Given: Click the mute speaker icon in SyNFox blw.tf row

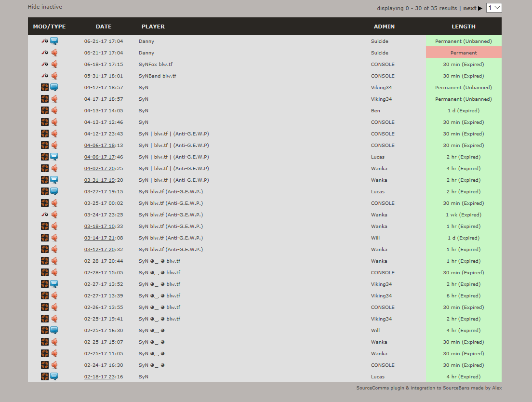Looking at the screenshot, I should [54, 64].
